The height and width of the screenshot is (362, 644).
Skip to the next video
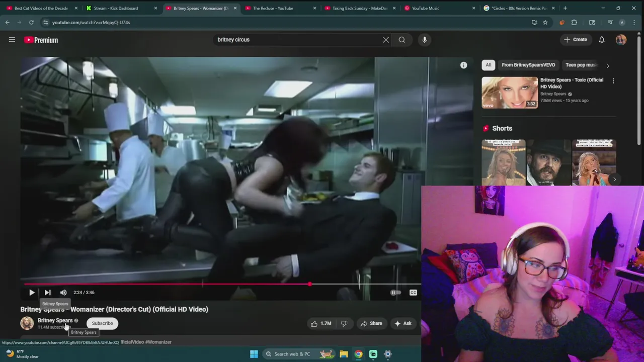tap(48, 292)
